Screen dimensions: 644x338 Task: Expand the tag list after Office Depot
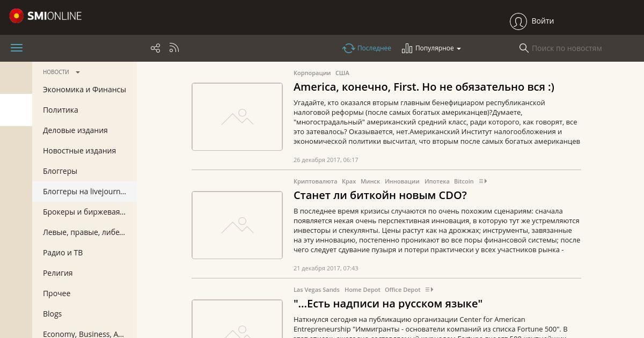429,290
